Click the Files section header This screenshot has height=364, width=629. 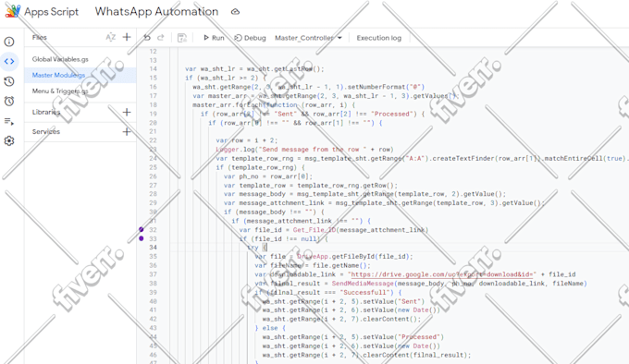coord(39,37)
